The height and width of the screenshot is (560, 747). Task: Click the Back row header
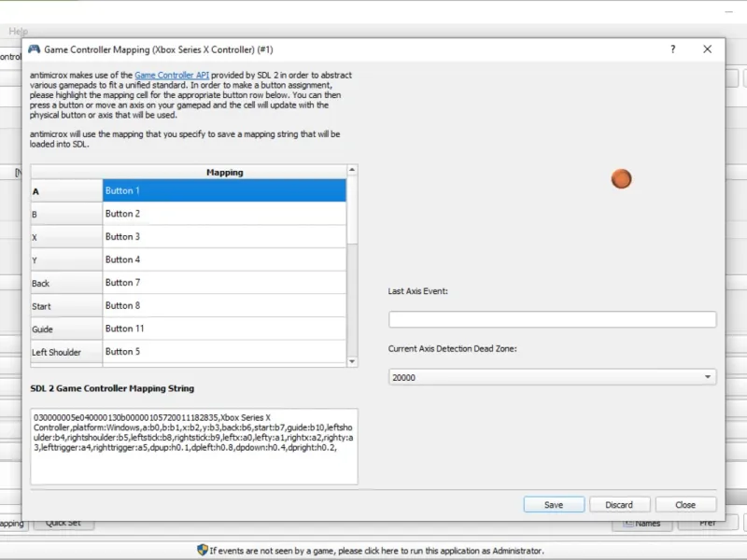click(x=66, y=283)
